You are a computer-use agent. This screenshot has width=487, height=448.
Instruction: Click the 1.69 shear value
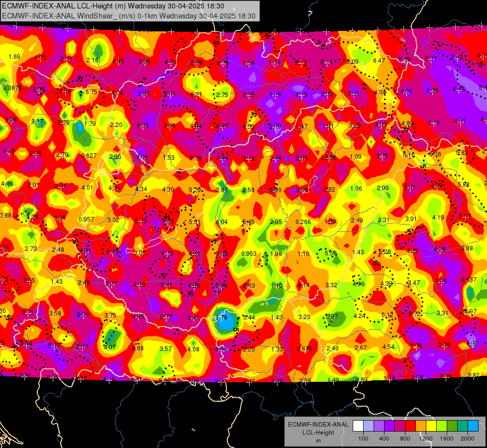pos(14,57)
